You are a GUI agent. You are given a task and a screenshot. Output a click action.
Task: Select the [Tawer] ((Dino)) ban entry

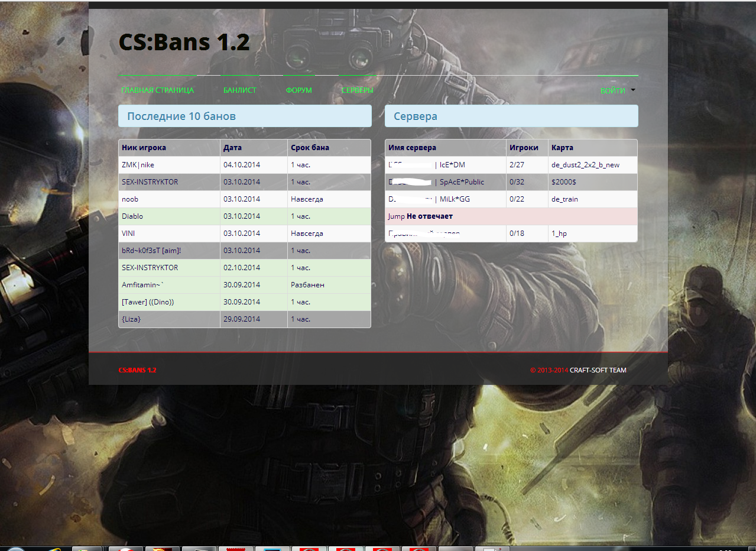(x=245, y=302)
